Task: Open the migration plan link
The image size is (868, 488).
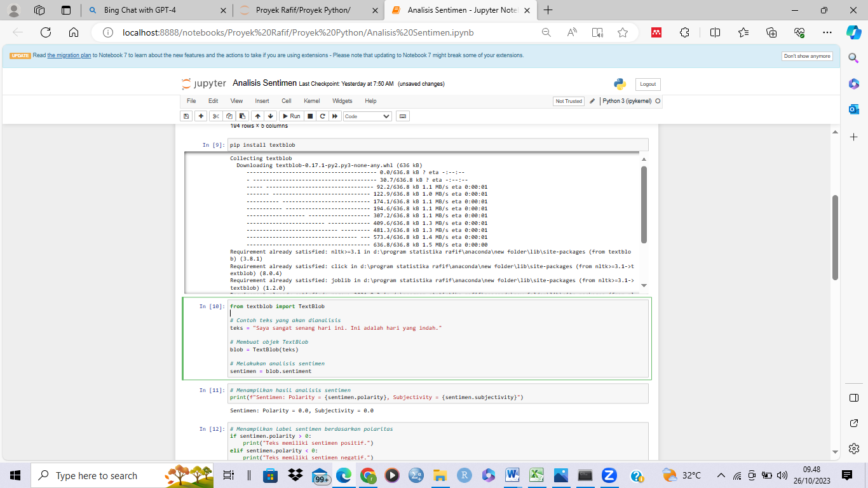Action: point(69,56)
